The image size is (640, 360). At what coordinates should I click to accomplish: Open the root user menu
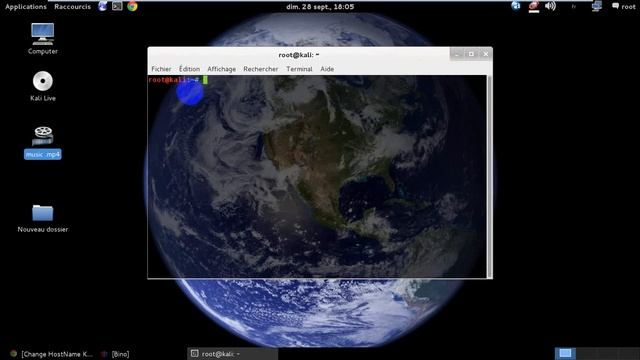(x=624, y=7)
